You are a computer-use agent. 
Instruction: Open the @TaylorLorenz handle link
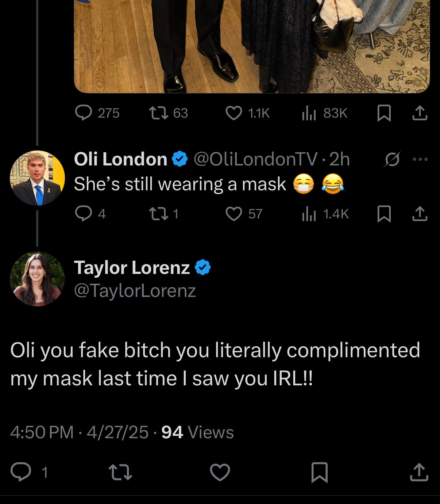tap(135, 291)
